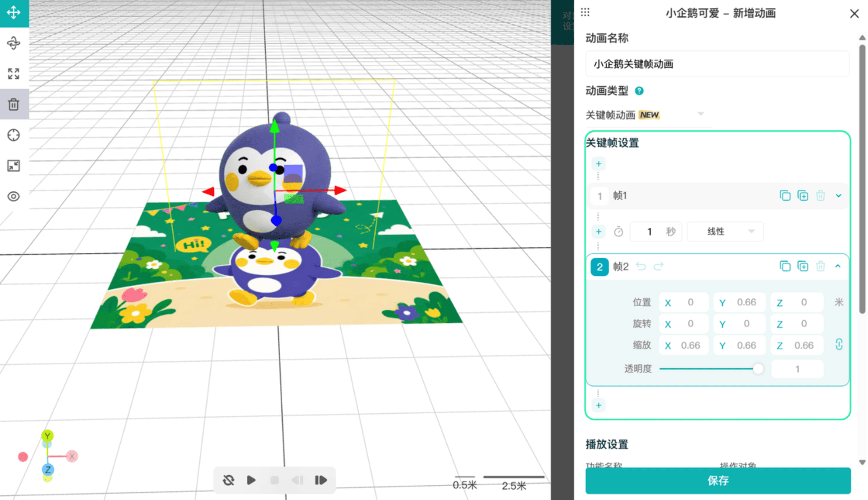Screen dimensions: 868x500
Task: Click the 保存 button
Action: [x=718, y=481]
